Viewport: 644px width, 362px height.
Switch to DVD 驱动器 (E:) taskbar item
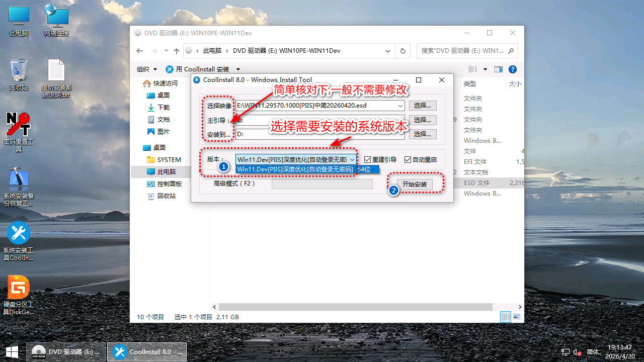[x=66, y=352]
